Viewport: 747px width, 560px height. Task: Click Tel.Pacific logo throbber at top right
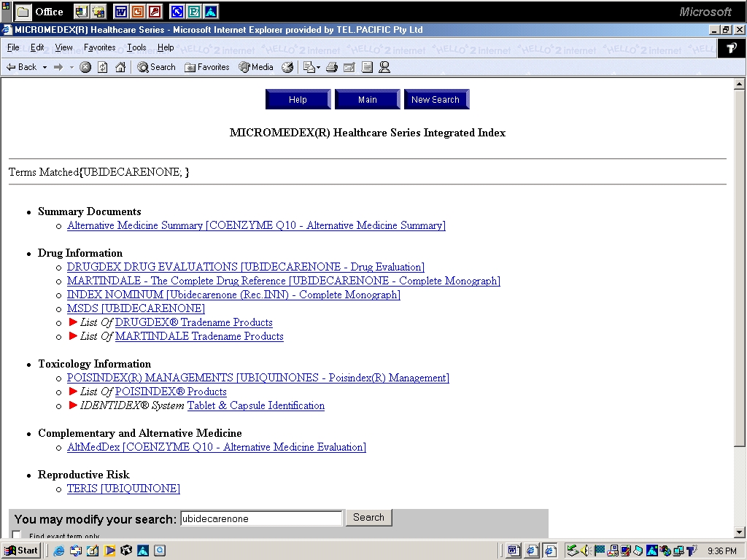point(732,48)
